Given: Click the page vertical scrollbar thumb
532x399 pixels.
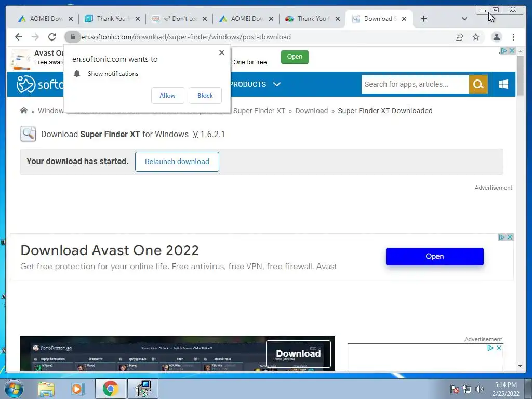Looking at the screenshot, I should pos(520,76).
